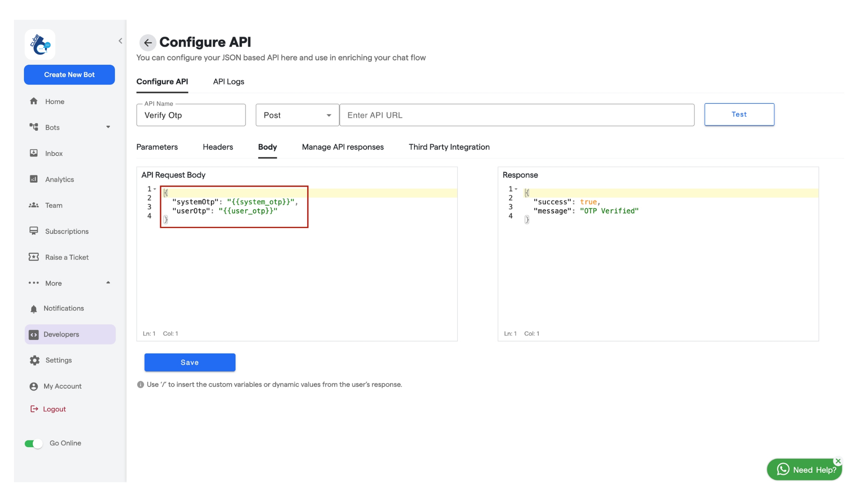The width and height of the screenshot is (868, 502).
Task: Expand the Bots submenu arrow
Action: pos(108,127)
